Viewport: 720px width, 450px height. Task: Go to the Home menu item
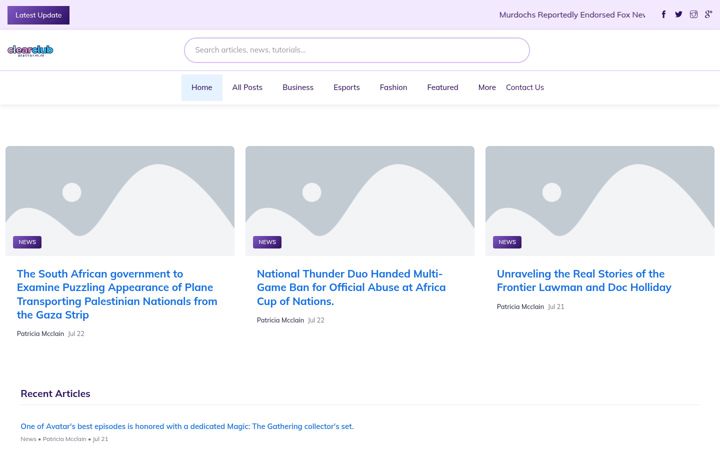coord(202,87)
